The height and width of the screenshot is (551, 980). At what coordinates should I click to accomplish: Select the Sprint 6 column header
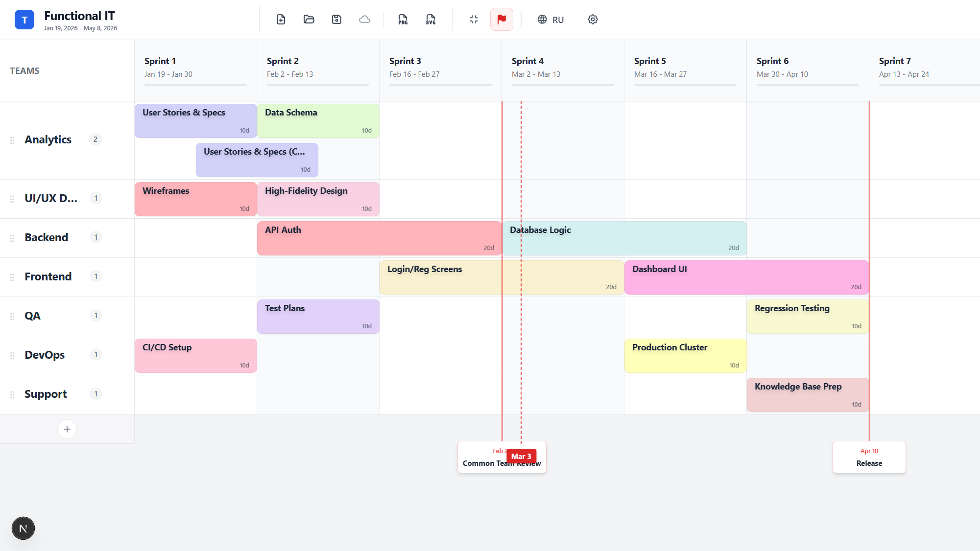pos(808,70)
